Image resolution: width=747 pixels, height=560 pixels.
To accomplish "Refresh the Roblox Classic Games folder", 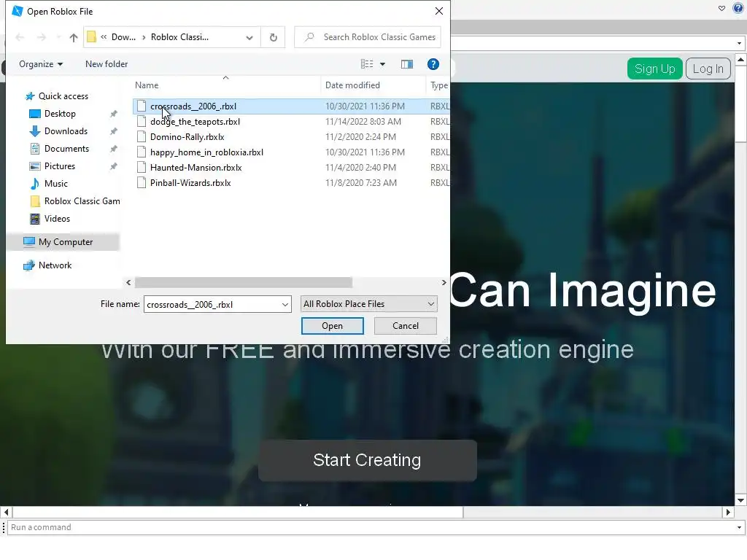I will point(273,37).
